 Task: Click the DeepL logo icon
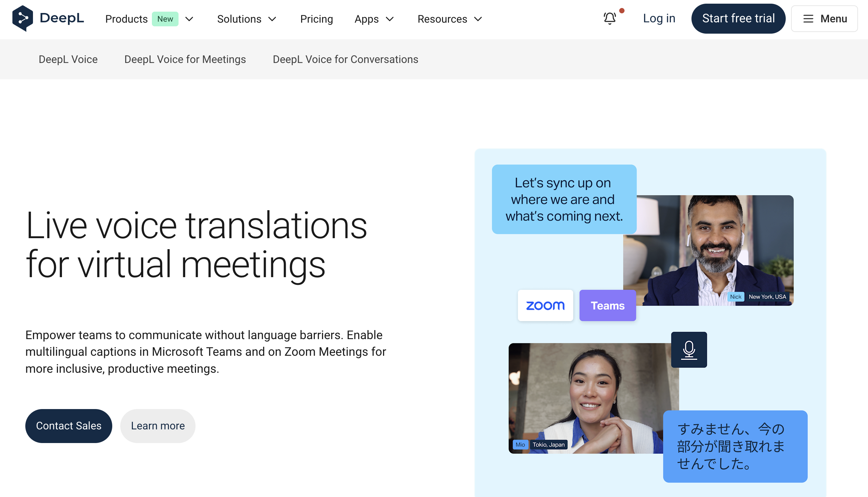pos(23,18)
